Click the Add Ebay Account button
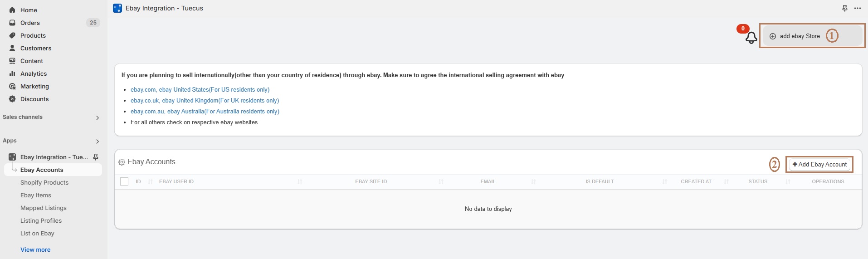The image size is (868, 259). (819, 164)
